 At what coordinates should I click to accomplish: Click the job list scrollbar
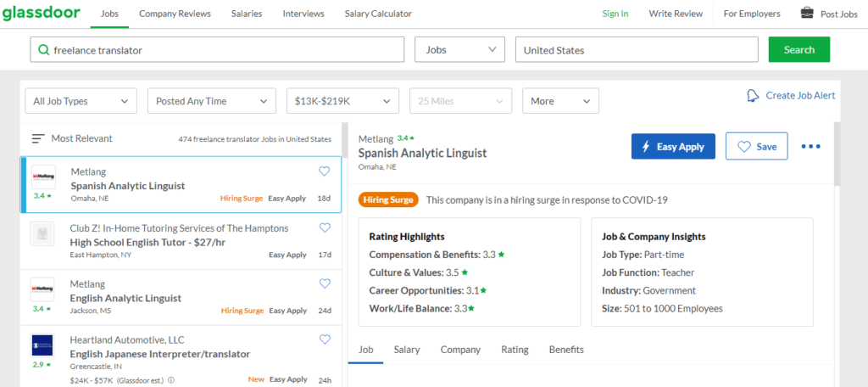pyautogui.click(x=345, y=140)
